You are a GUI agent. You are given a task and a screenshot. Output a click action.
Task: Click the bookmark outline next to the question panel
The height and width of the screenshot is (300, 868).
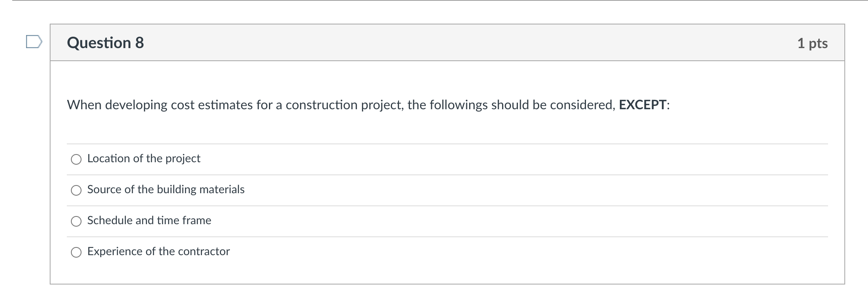click(x=34, y=42)
